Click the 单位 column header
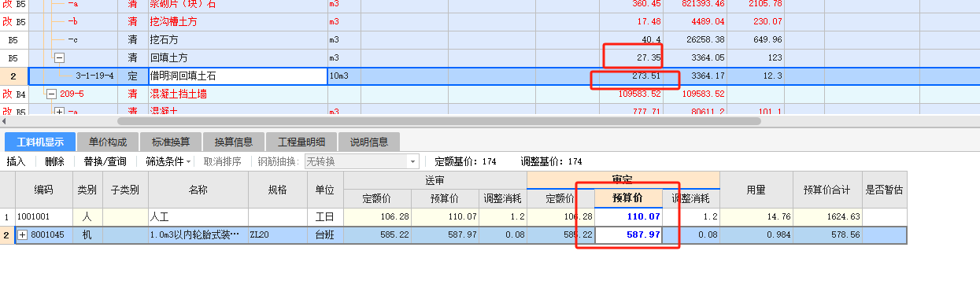Image resolution: width=980 pixels, height=299 pixels. coord(324,190)
